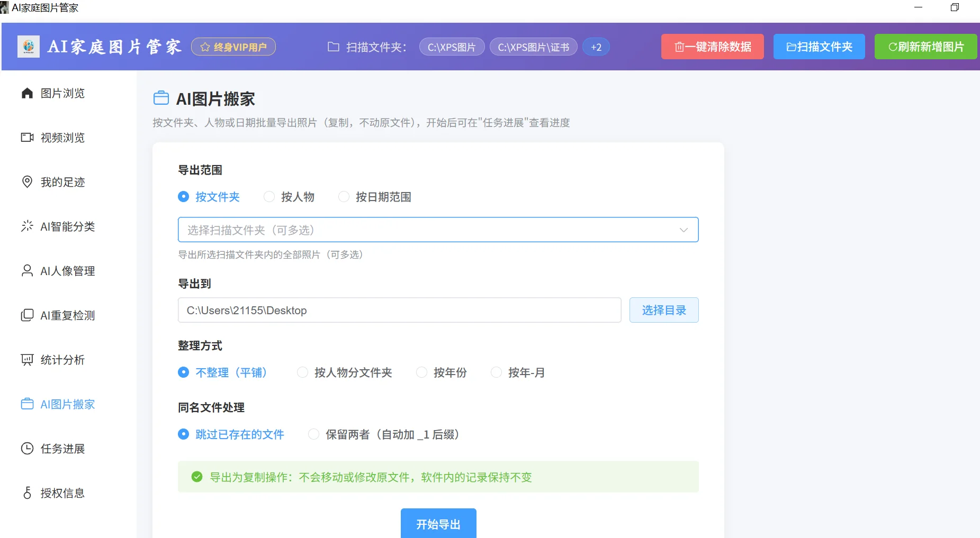
Task: Click the 终身VIP用户 badge
Action: click(233, 47)
